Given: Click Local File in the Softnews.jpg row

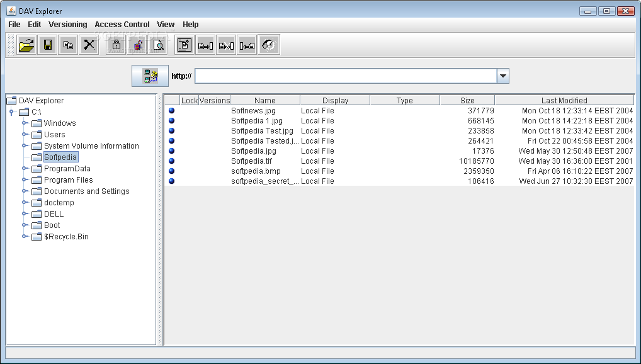Looking at the screenshot, I should pyautogui.click(x=317, y=110).
